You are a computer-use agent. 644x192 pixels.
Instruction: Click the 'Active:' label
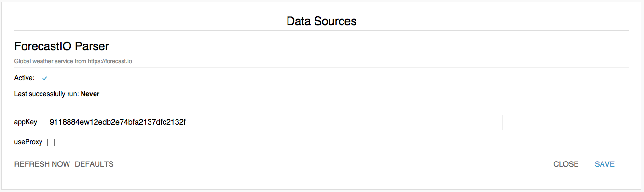(x=25, y=78)
